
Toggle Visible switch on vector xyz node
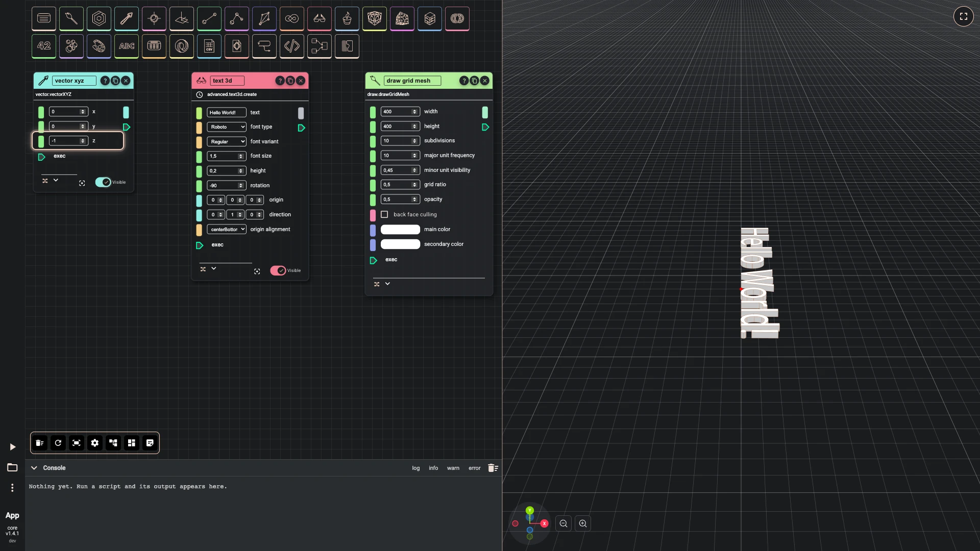click(x=103, y=182)
